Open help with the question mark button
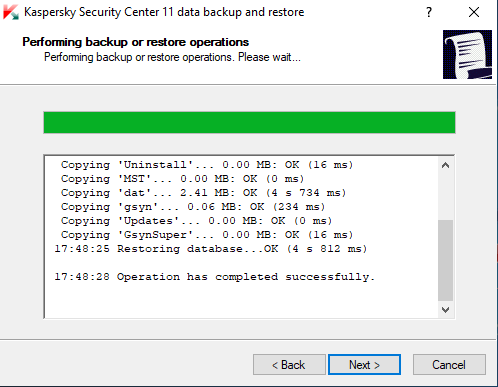This screenshot has height=387, width=498. 429,12
